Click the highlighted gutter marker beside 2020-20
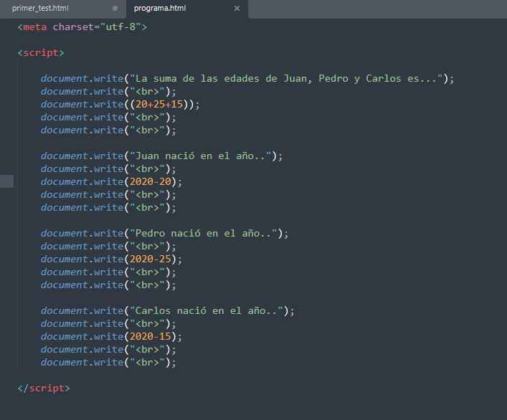The image size is (507, 420). (6, 181)
